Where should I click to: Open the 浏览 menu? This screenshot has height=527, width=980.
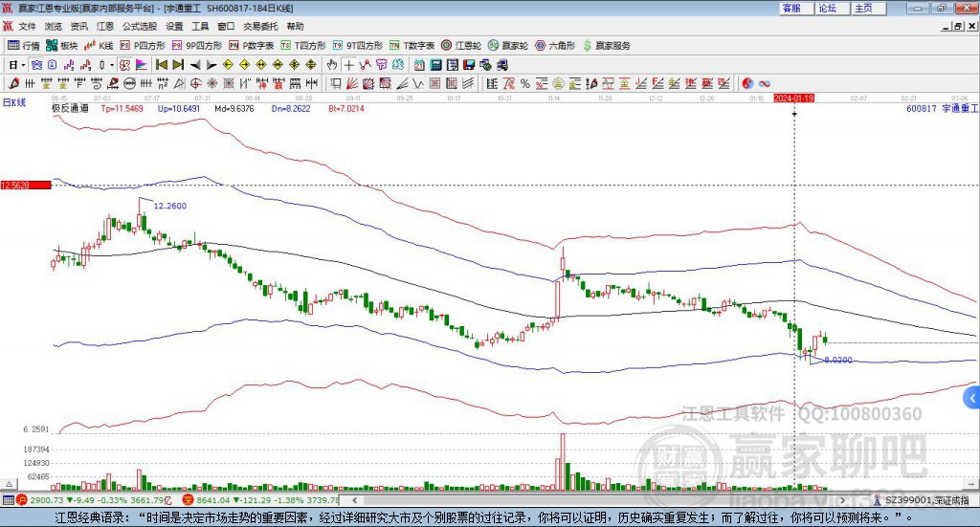point(54,26)
